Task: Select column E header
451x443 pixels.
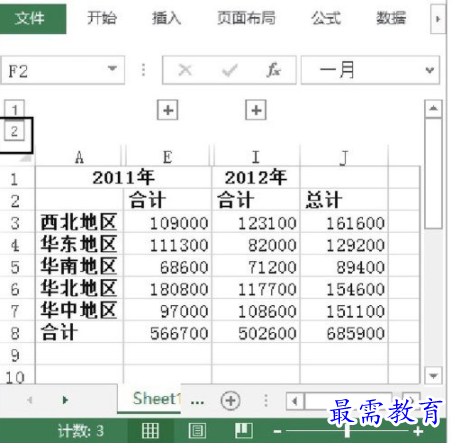Action: click(168, 157)
